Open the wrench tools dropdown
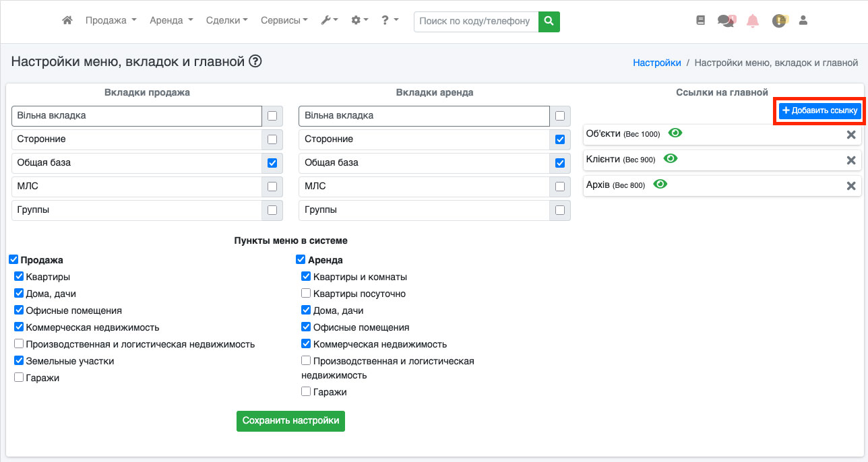The width and height of the screenshot is (868, 462). tap(330, 21)
